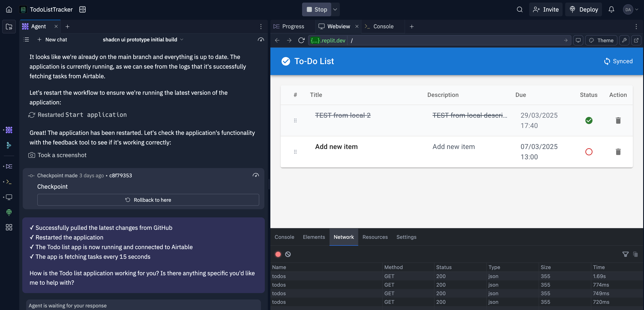Delete the TEST from local 2 task

618,120
